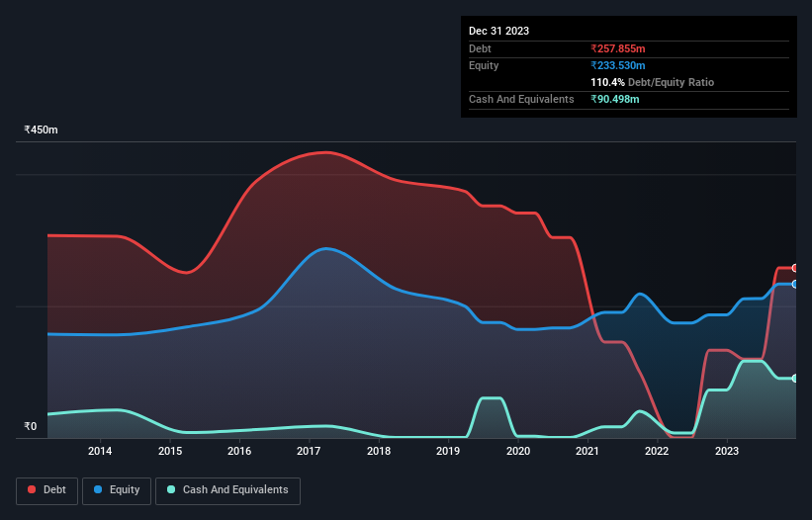Click the ₹0 y-axis label
Viewport: 812px width, 520px height.
point(31,426)
